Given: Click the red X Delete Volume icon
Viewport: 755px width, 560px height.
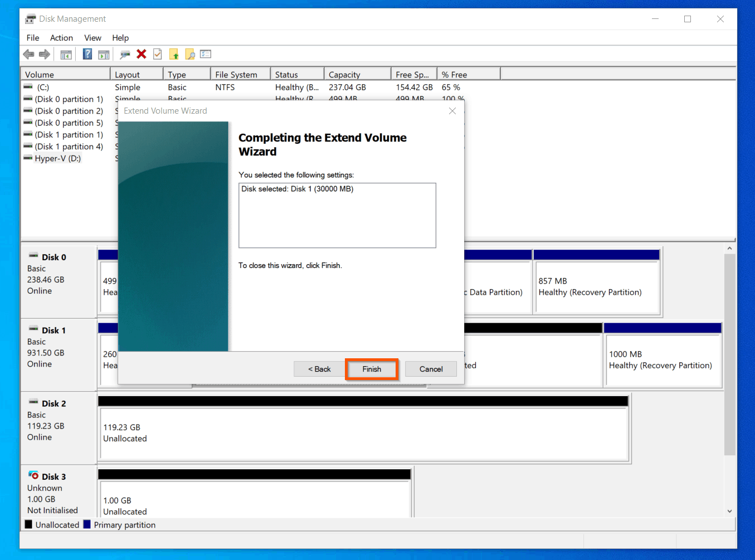Looking at the screenshot, I should point(142,53).
